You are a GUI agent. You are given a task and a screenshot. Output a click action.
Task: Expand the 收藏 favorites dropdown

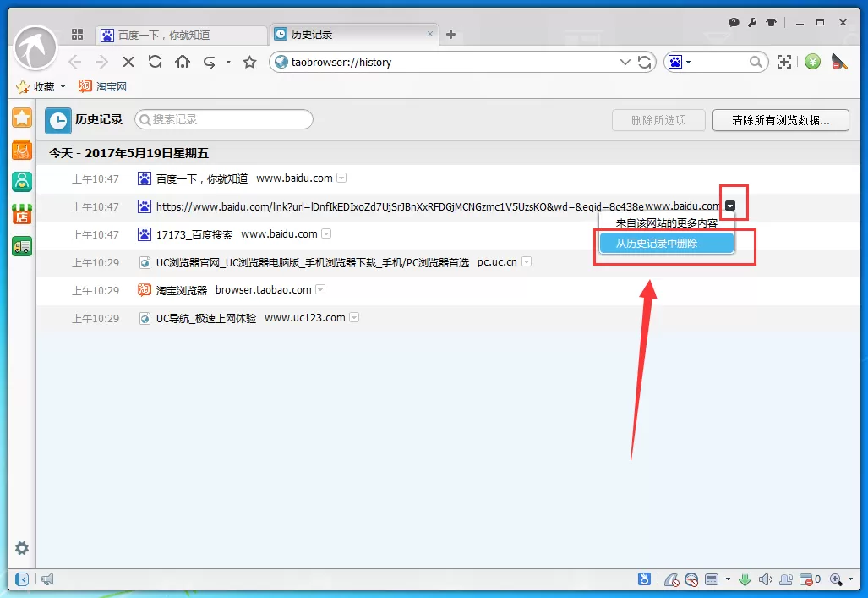(x=63, y=87)
